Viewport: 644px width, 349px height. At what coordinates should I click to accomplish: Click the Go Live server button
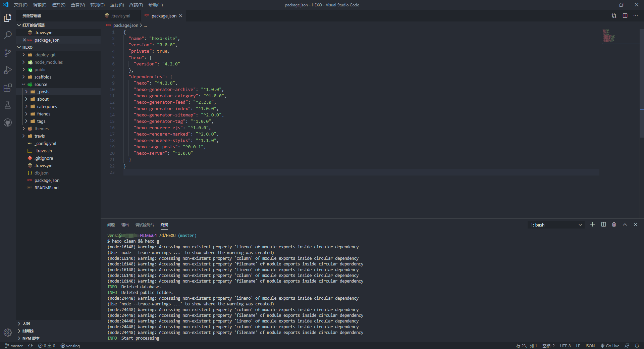(610, 346)
